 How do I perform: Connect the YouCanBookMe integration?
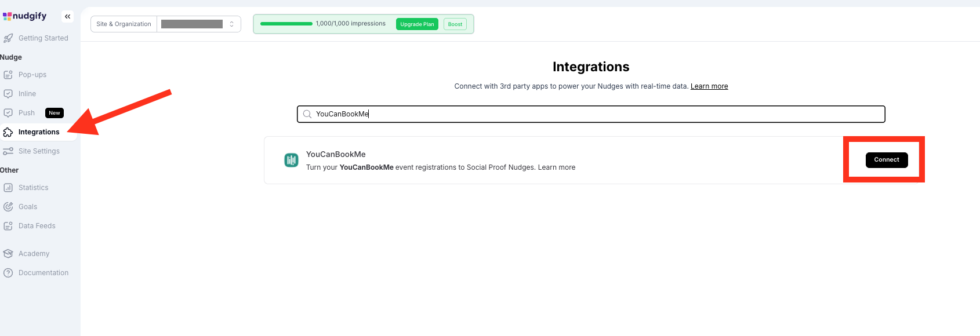[x=887, y=160]
